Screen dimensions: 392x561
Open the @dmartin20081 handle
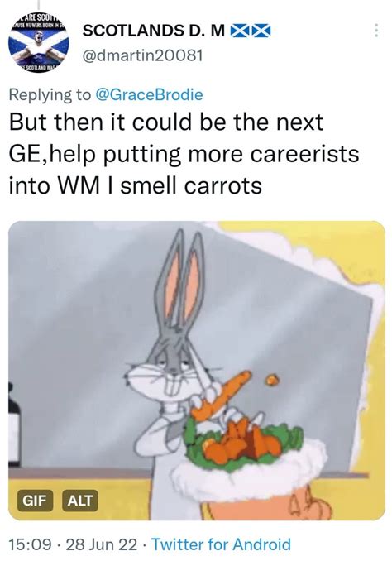(143, 55)
